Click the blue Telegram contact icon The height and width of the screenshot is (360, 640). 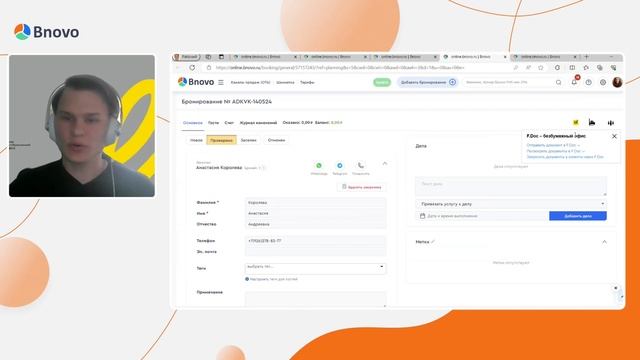[340, 165]
